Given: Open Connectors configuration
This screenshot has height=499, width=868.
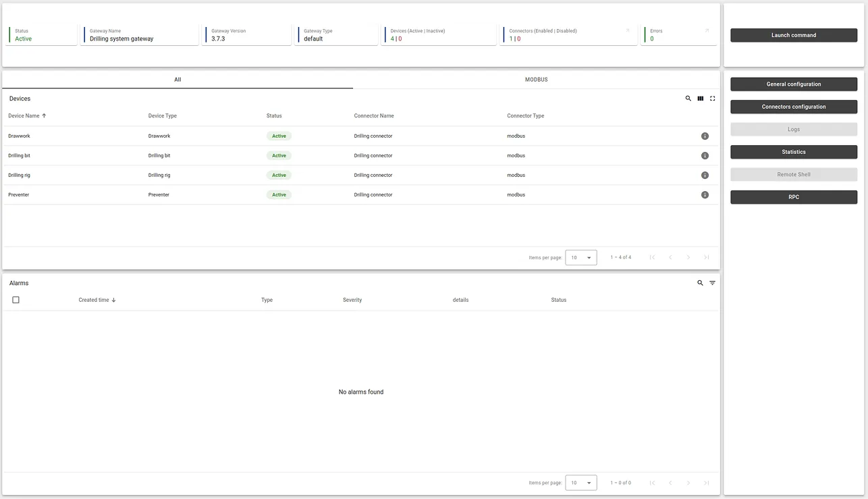Looking at the screenshot, I should (794, 107).
